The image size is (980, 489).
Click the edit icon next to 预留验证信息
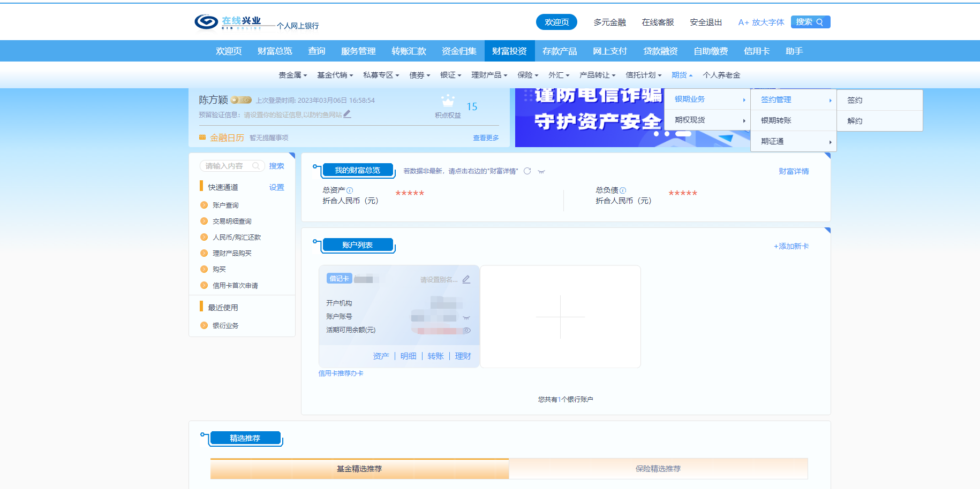pos(347,114)
